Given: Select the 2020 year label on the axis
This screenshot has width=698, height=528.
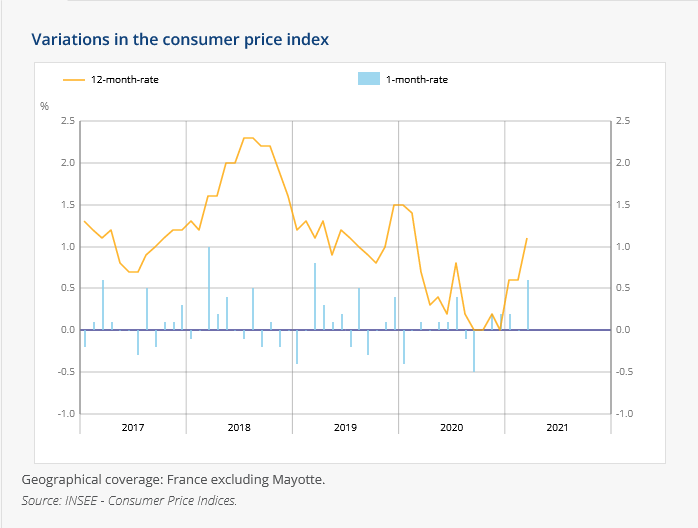Looking at the screenshot, I should 451,428.
